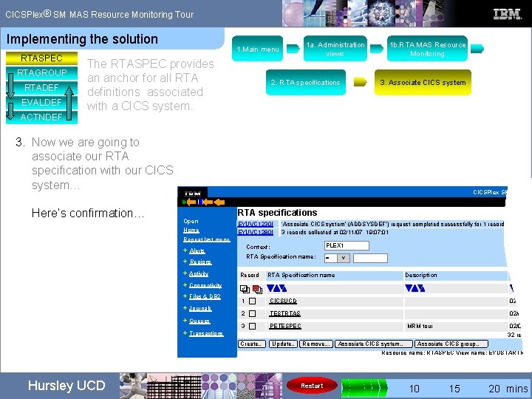Viewport: 532px width, 399px height.
Task: Tick the checkbox for record 1 CICSUCD
Action: pos(252,301)
